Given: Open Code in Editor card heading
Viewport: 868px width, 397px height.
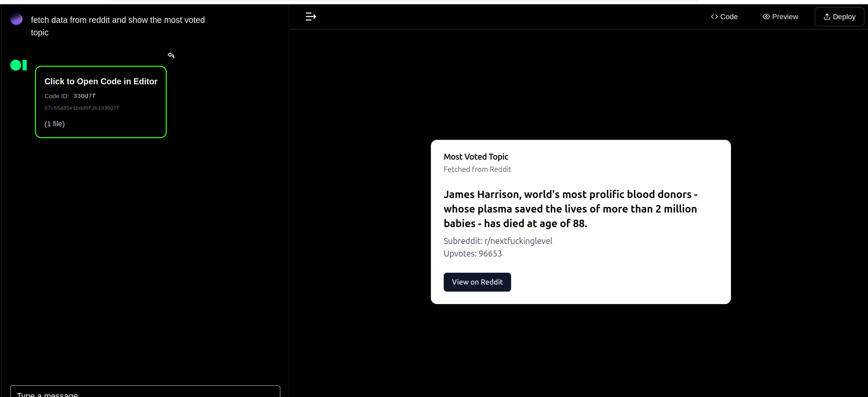Looking at the screenshot, I should 101,82.
